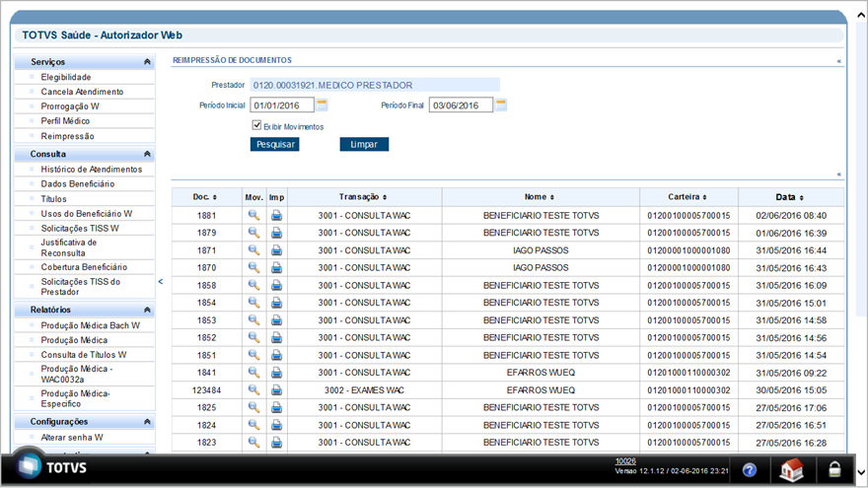The height and width of the screenshot is (488, 868).
Task: Click the Período Final date field
Action: pyautogui.click(x=461, y=105)
